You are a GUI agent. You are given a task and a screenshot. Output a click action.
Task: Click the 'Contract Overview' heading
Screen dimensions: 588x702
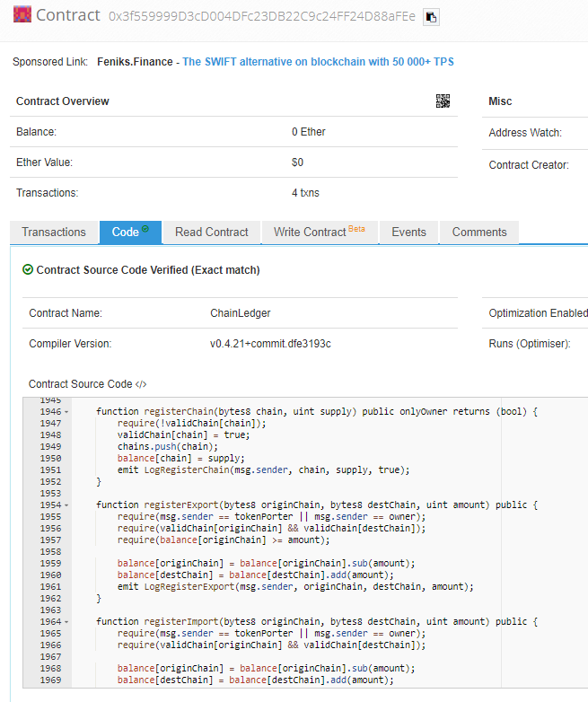[63, 101]
